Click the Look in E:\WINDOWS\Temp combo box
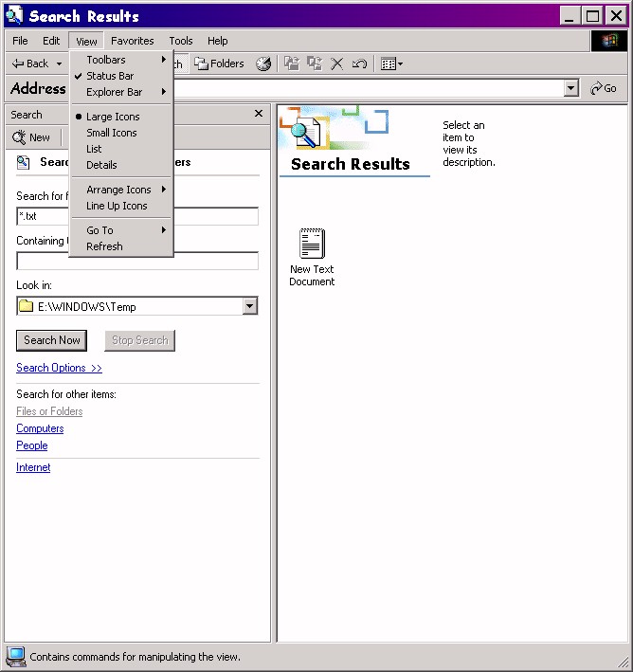The width and height of the screenshot is (633, 672). [x=137, y=306]
